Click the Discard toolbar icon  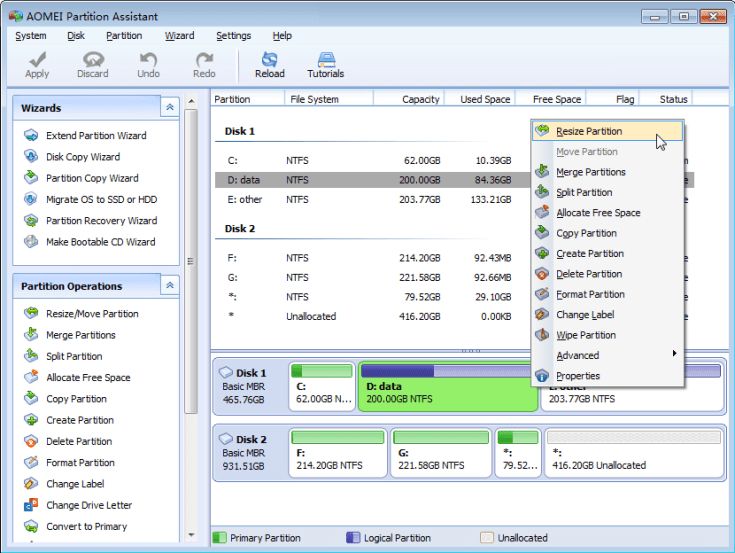93,60
